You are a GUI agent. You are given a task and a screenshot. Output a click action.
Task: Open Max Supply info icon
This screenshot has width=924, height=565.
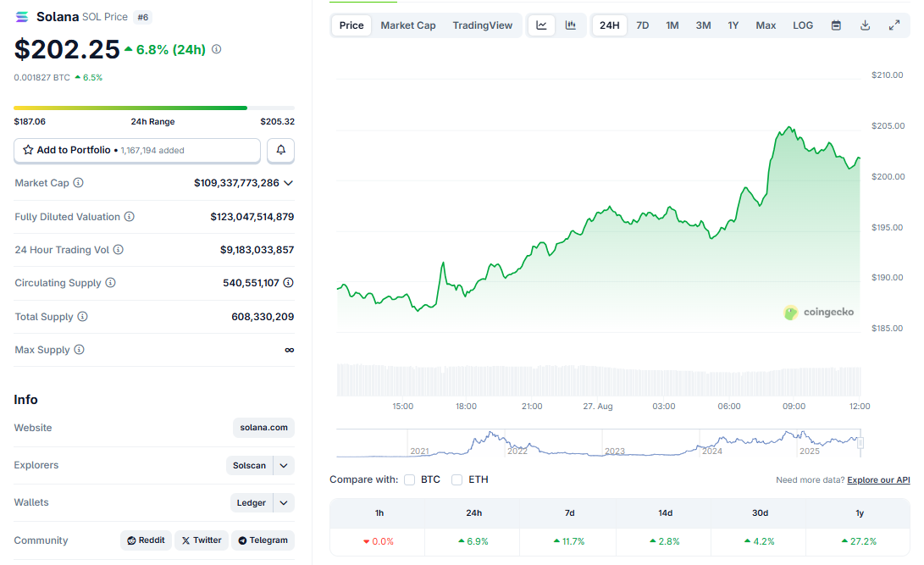79,349
